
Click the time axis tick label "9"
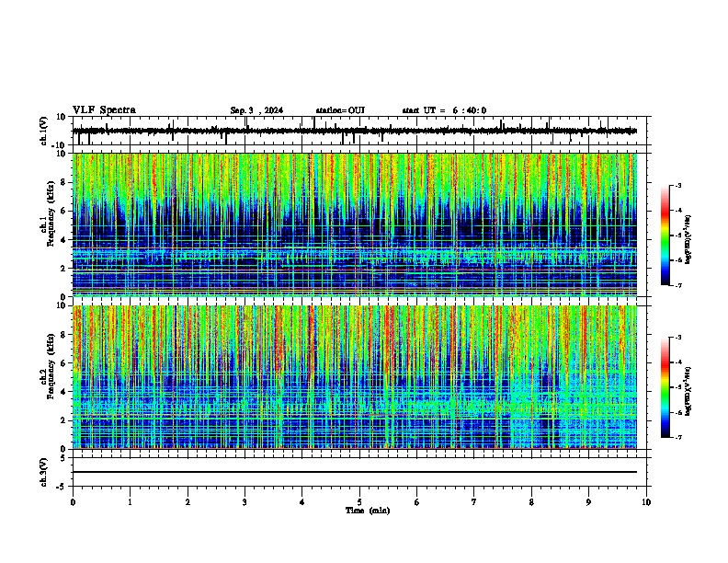coord(588,502)
